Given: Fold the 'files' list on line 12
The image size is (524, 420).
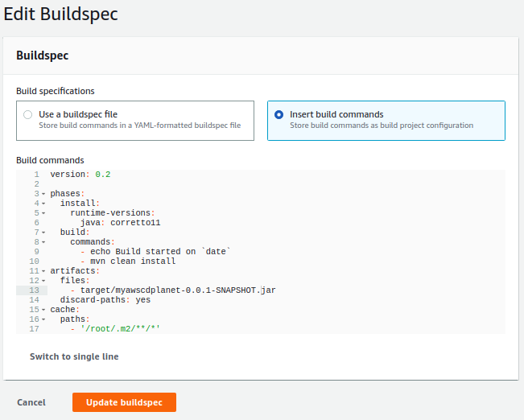Looking at the screenshot, I should [x=43, y=281].
